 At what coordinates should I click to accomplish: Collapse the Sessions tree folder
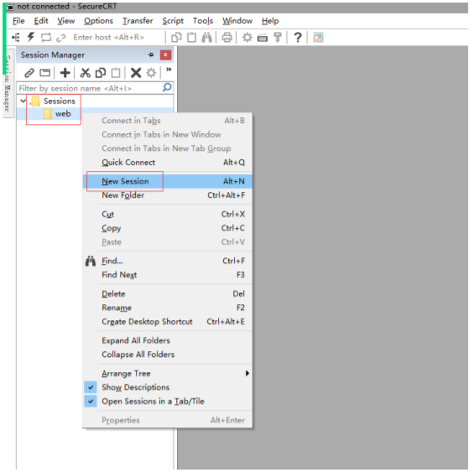coord(23,101)
